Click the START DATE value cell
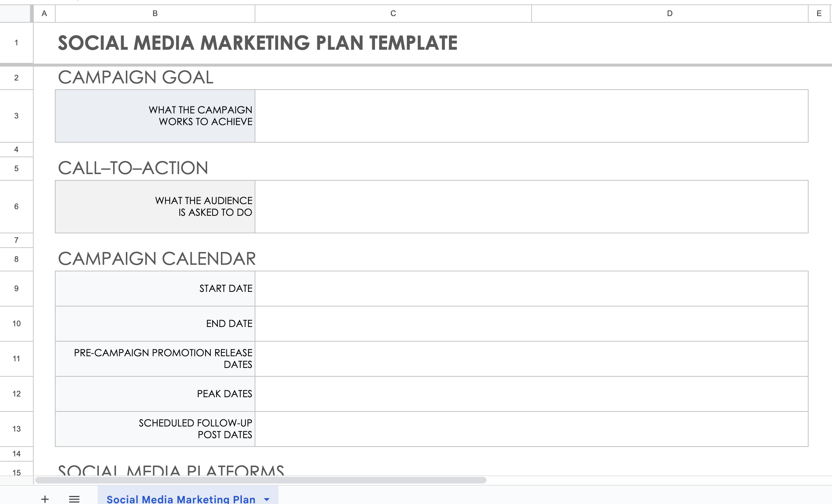 [531, 289]
